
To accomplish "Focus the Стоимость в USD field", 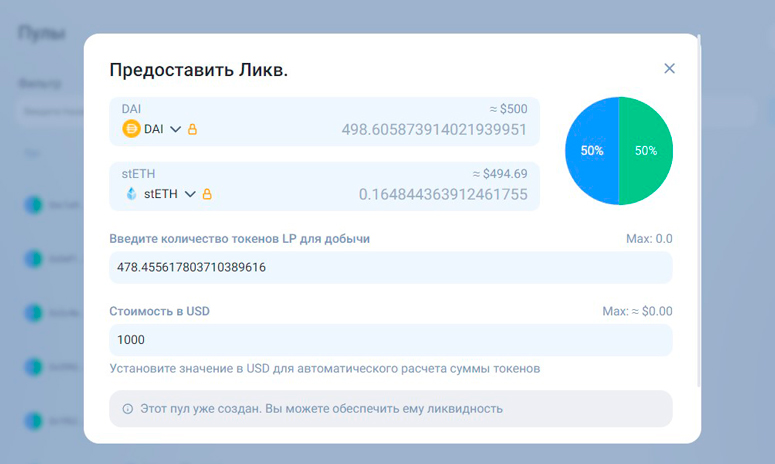I will (390, 340).
